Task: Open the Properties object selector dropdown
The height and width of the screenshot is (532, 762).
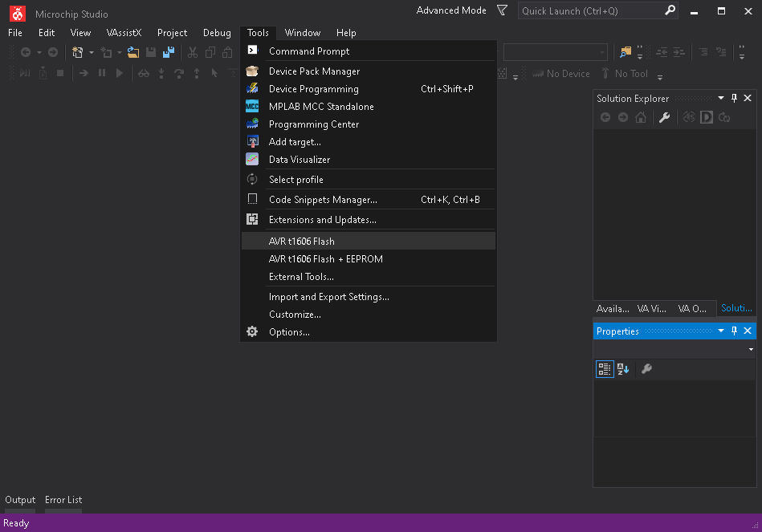Action: click(751, 349)
